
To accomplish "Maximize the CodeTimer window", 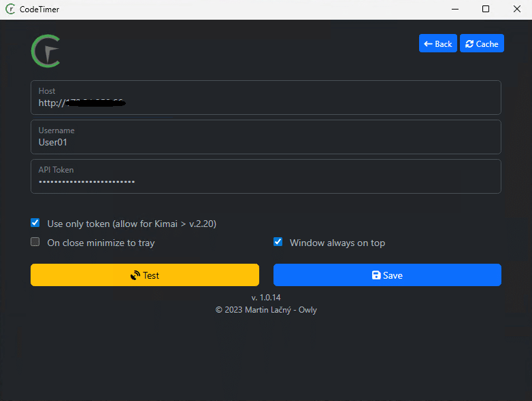I will [x=485, y=10].
